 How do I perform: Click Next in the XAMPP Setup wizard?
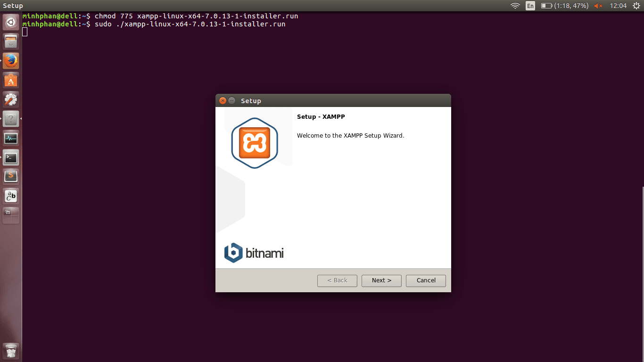381,280
